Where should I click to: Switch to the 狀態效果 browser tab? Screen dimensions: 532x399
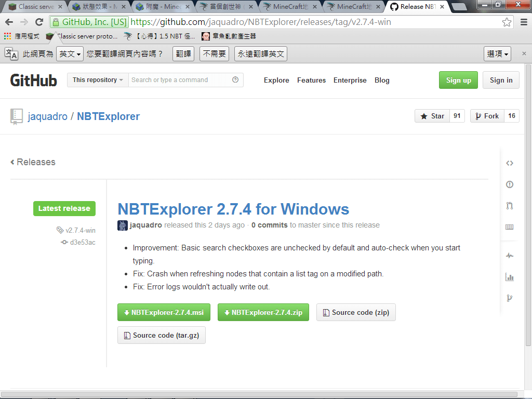(98, 7)
